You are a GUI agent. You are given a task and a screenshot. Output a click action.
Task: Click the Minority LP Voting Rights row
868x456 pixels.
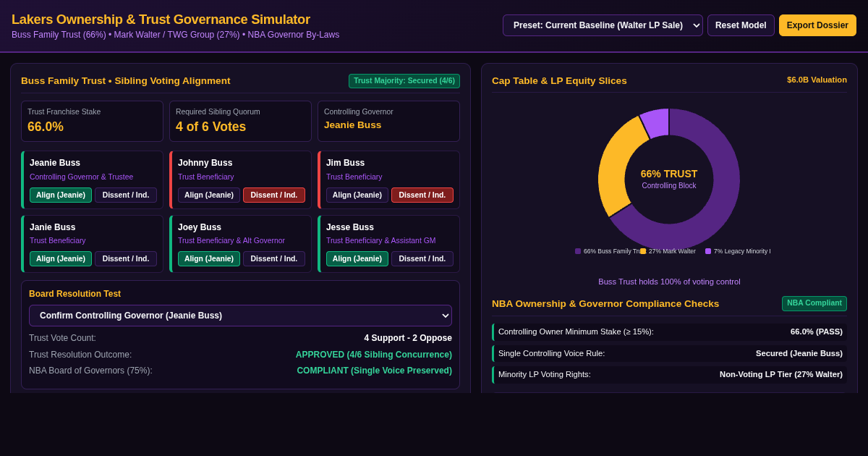669,375
